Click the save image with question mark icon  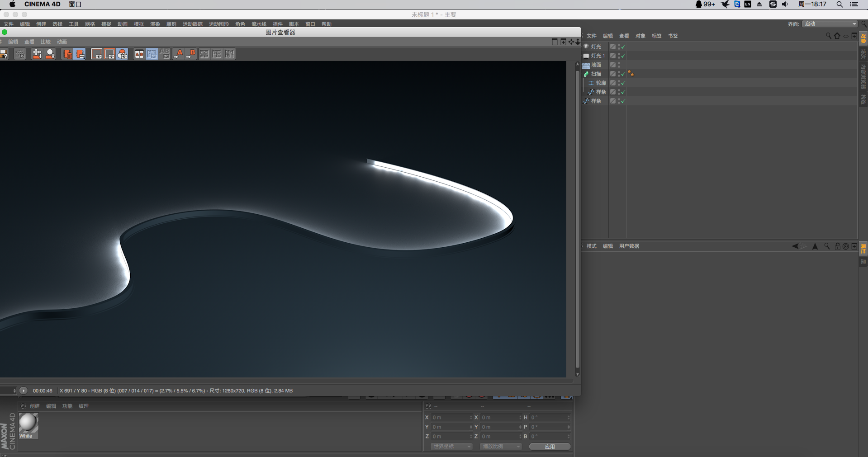(4, 54)
